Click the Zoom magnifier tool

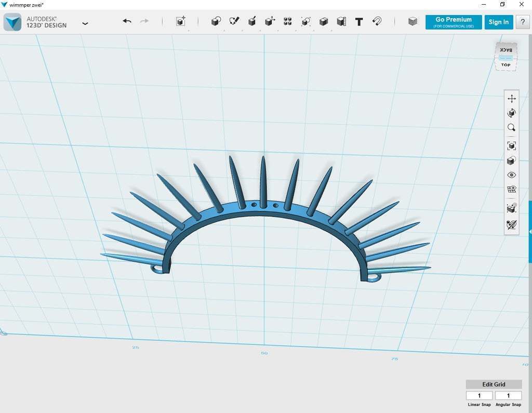point(512,127)
